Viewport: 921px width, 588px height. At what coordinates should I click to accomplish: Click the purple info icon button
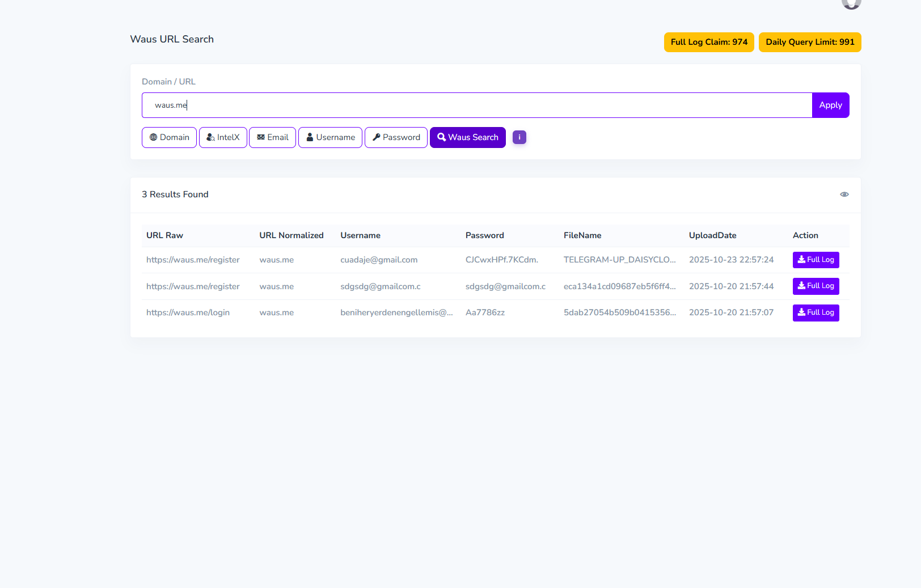tap(519, 137)
